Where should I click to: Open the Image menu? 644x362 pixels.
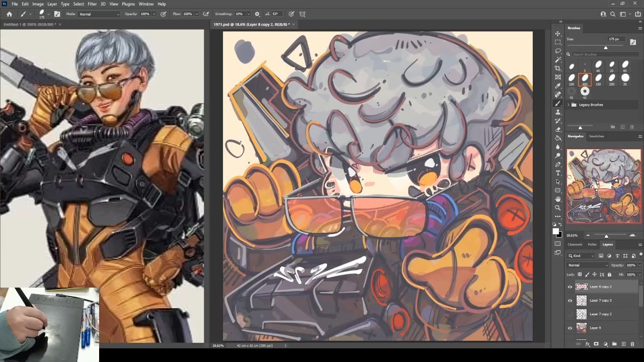coord(38,4)
